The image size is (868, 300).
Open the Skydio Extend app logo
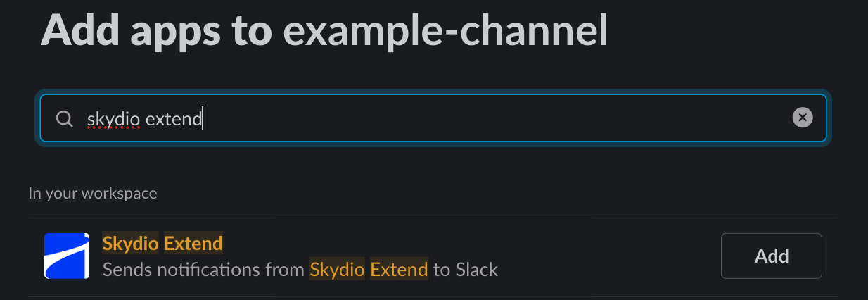[67, 256]
